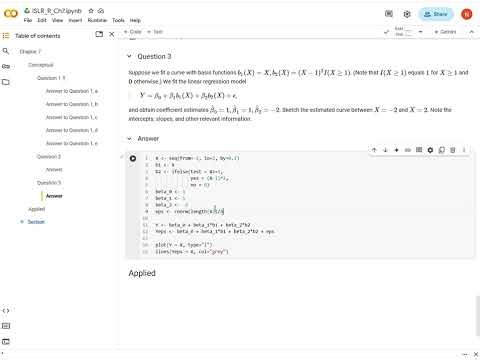Move cell down with arrow icon
Viewport: 480px width, 360px height.
[x=385, y=150]
